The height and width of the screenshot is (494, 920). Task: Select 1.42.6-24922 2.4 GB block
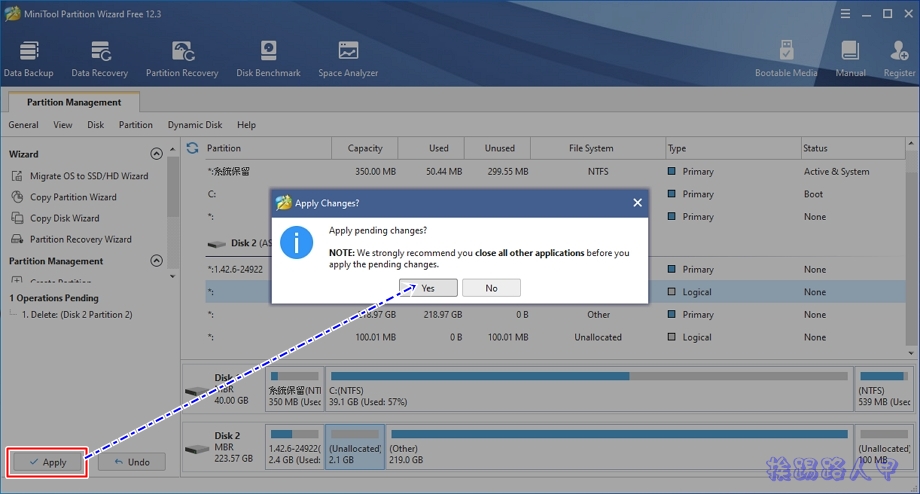(295, 447)
